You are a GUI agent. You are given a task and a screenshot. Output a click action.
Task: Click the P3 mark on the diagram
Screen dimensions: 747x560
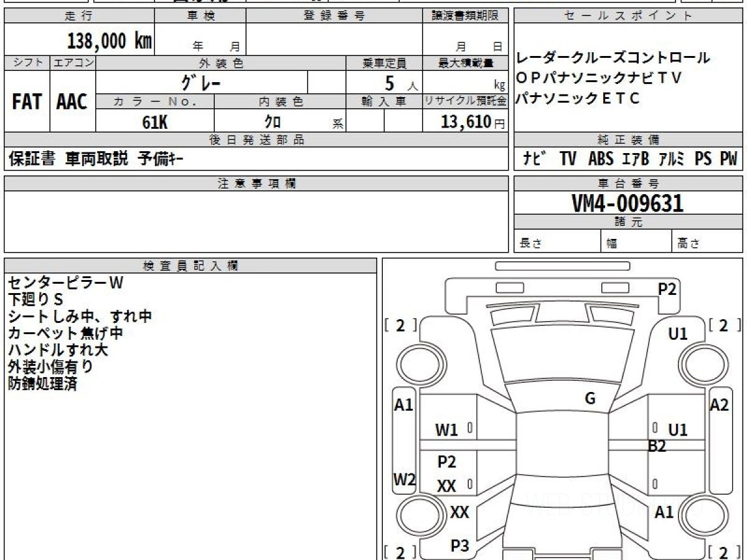coord(459,546)
